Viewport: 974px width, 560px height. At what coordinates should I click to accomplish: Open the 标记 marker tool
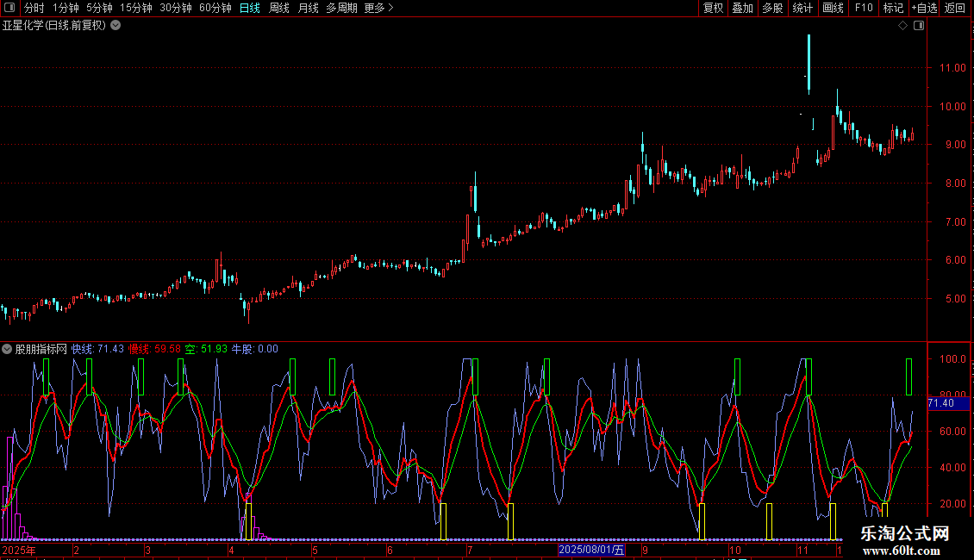click(893, 8)
